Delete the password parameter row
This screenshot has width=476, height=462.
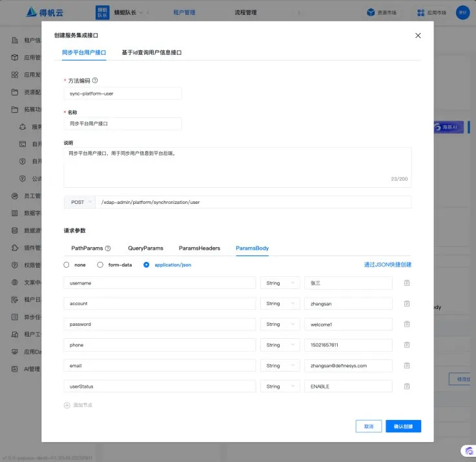coord(407,324)
